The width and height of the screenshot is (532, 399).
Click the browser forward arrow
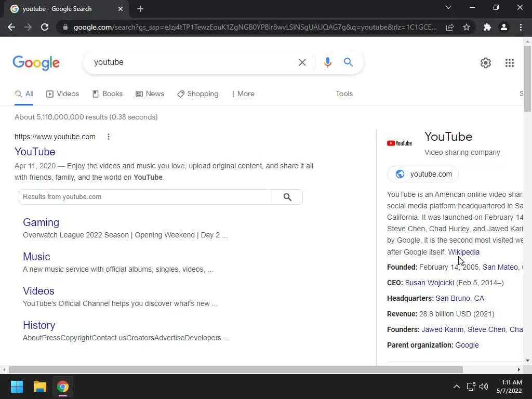click(x=28, y=27)
